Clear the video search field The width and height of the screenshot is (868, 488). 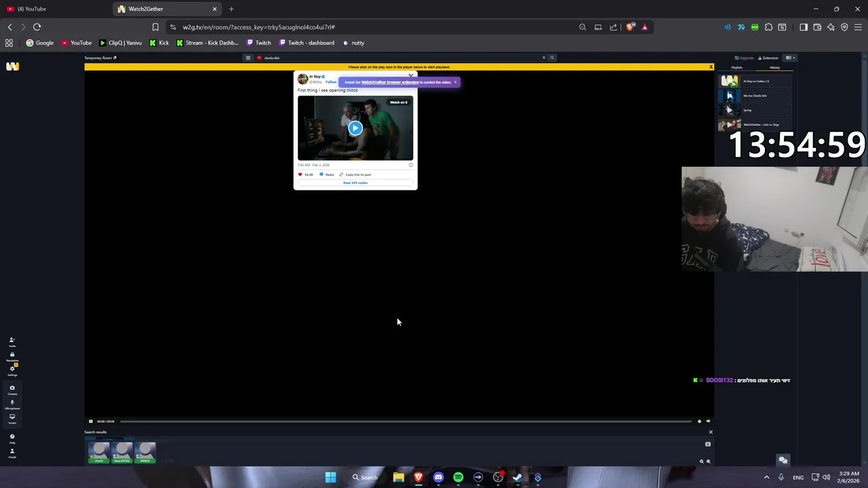[x=544, y=58]
